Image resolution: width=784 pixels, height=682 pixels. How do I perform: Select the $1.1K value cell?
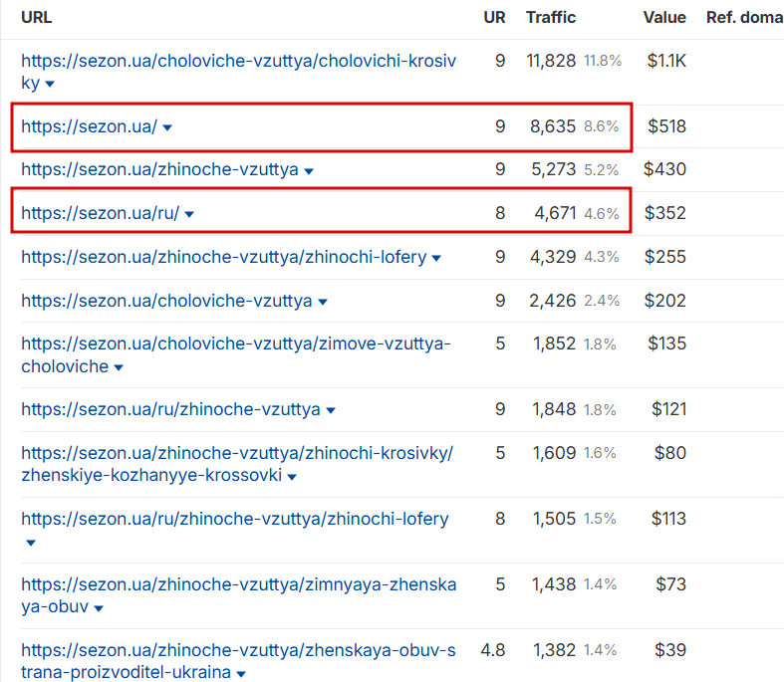(x=666, y=61)
